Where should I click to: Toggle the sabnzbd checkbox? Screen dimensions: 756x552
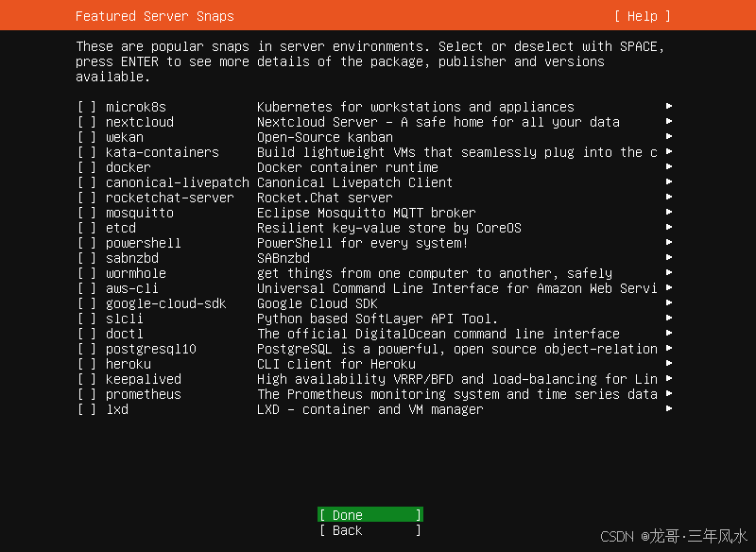point(87,258)
